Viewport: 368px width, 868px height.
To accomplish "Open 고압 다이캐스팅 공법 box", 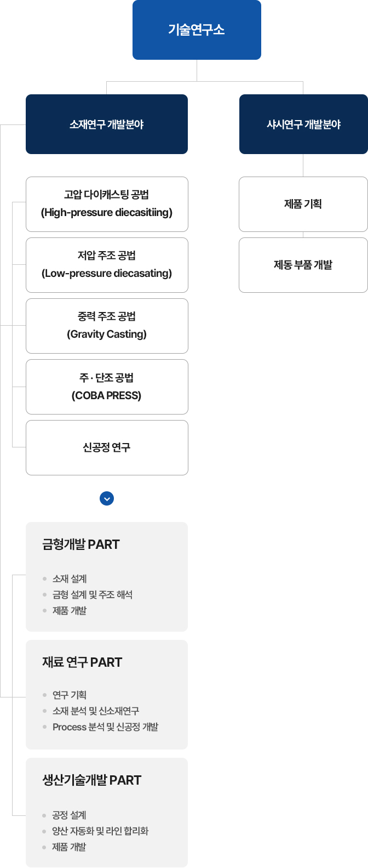I will tap(107, 204).
